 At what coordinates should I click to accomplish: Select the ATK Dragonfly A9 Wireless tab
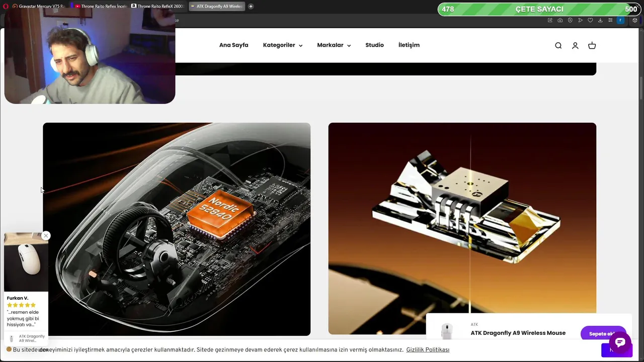coord(217,7)
